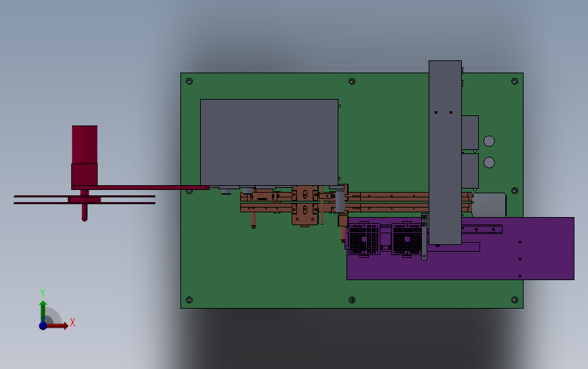Image resolution: width=588 pixels, height=369 pixels.
Task: Select the lower circular hole on base plate
Action: [x=489, y=162]
